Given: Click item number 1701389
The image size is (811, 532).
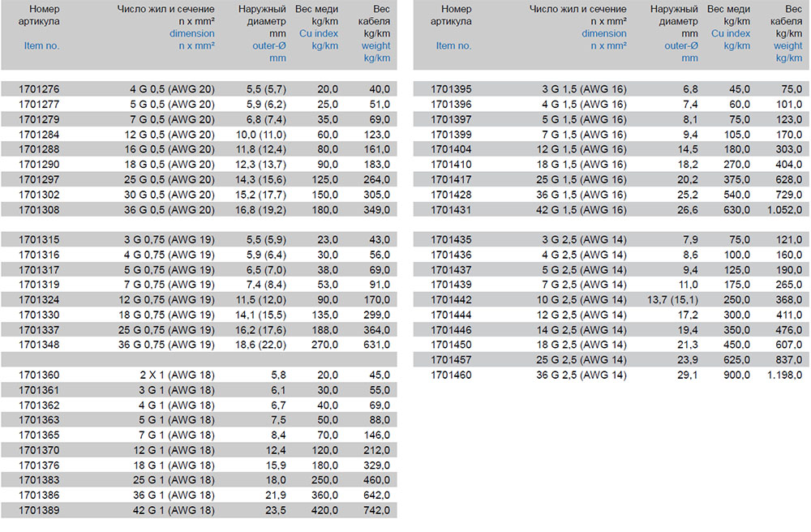Looking at the screenshot, I should click(39, 510).
